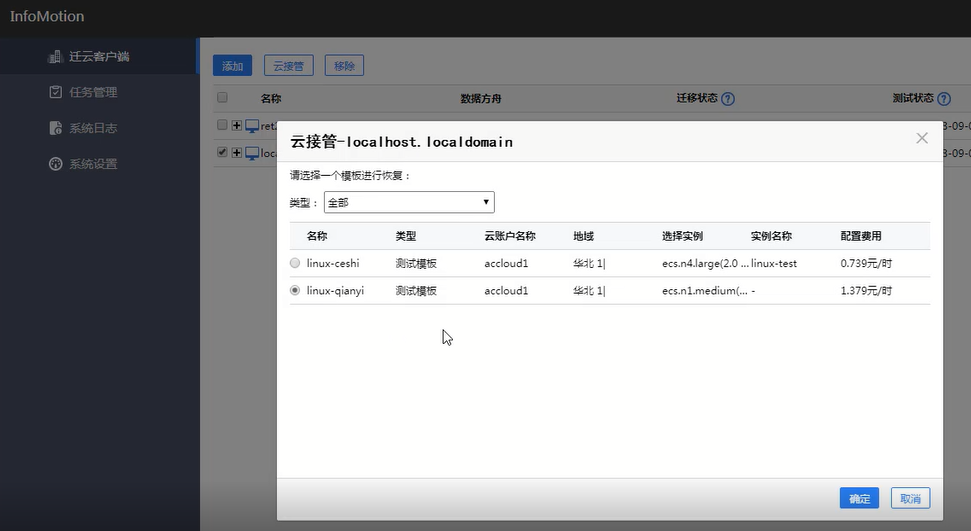Click the 1.379元/时 cost cell
The width and height of the screenshot is (971, 531).
(866, 291)
